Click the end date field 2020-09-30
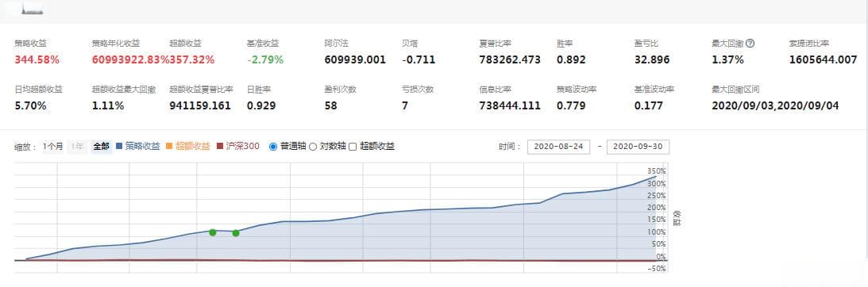Viewport: 868px width, 287px height. click(x=638, y=147)
